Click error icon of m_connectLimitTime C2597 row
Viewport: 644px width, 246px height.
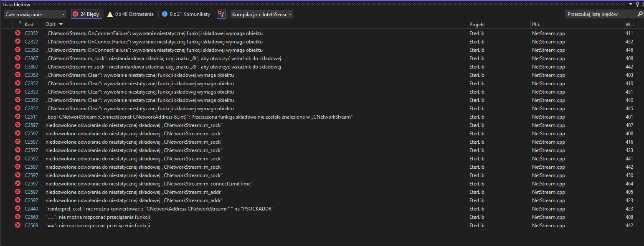(18, 183)
